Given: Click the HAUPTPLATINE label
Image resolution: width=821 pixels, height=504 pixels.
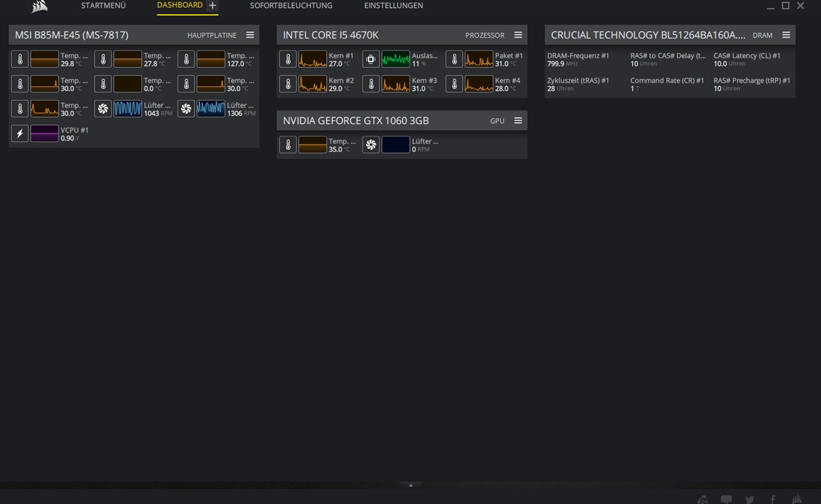Looking at the screenshot, I should pyautogui.click(x=212, y=35).
